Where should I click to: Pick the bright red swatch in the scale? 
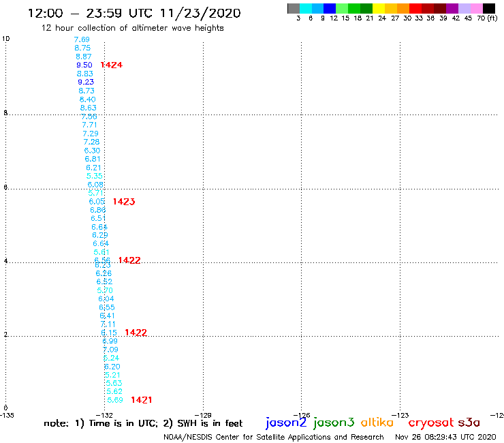click(x=415, y=8)
